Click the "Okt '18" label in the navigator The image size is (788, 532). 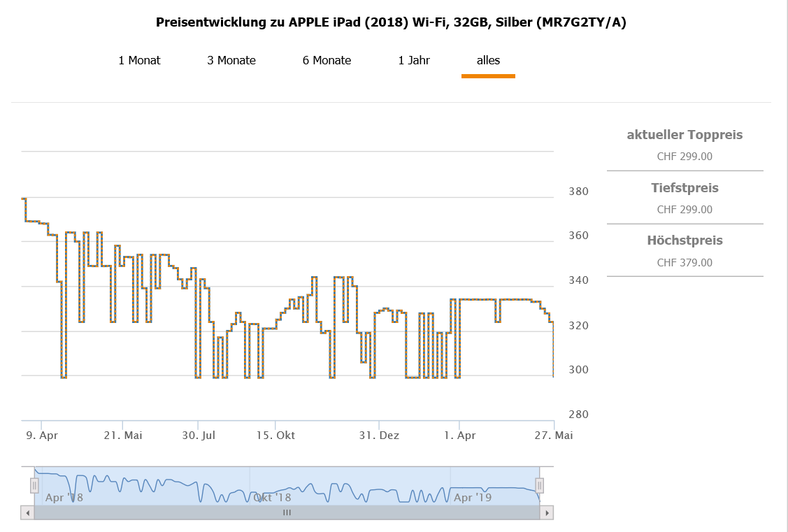(273, 498)
